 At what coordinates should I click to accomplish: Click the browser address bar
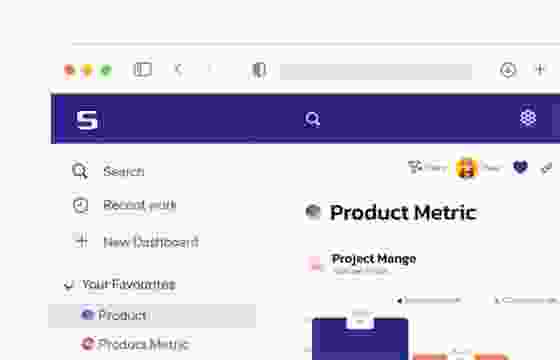pos(376,72)
